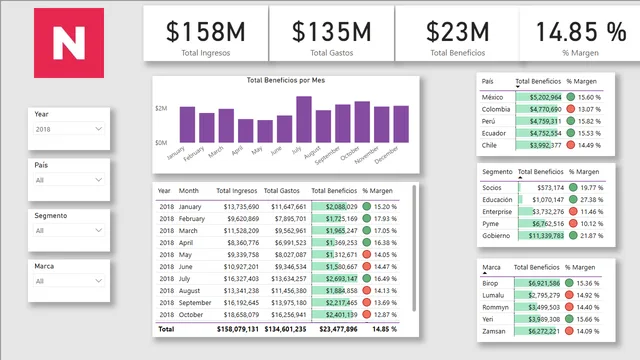
Task: Click Total row value $158,079,131
Action: (238, 329)
